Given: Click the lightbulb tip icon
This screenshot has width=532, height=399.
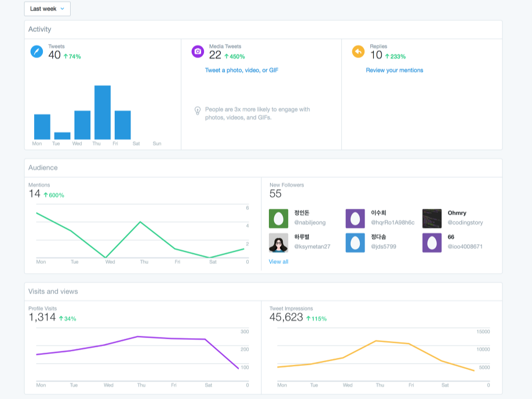Looking at the screenshot, I should [x=198, y=111].
